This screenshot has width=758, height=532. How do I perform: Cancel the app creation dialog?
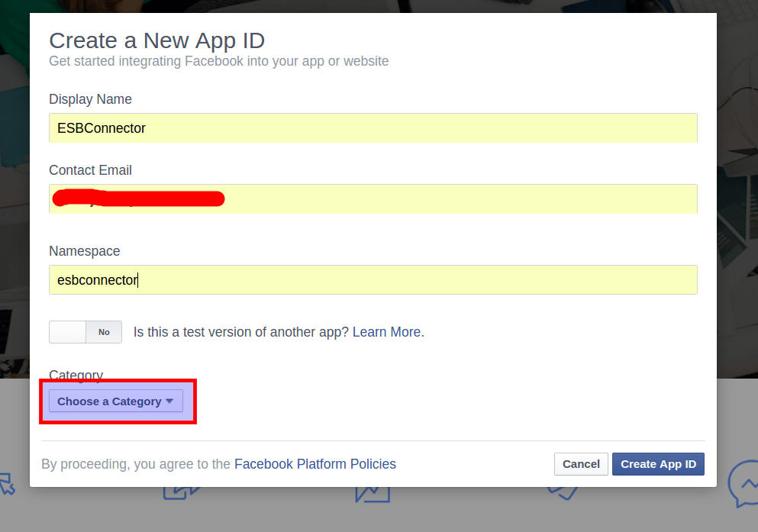pyautogui.click(x=581, y=464)
